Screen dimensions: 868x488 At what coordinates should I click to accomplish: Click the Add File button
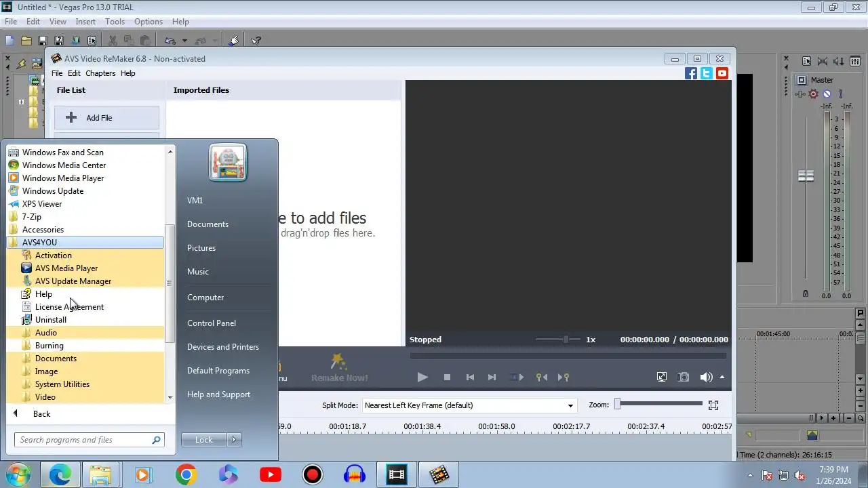(x=106, y=118)
